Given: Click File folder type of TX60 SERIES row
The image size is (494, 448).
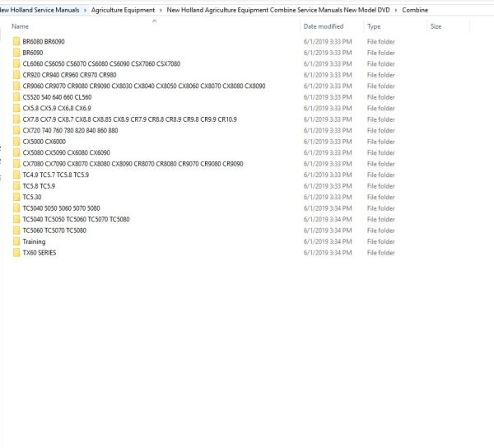Looking at the screenshot, I should click(x=381, y=253).
